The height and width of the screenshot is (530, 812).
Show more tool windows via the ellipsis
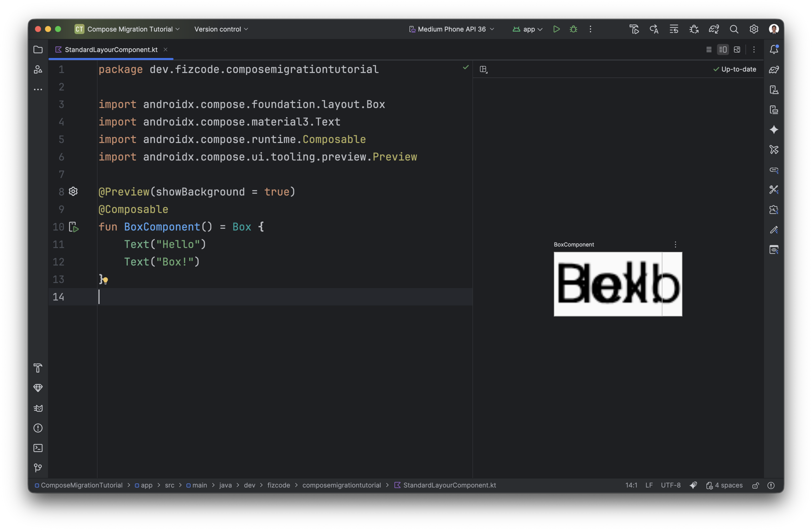38,89
